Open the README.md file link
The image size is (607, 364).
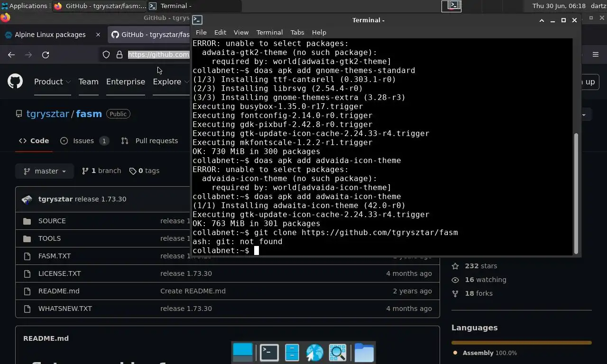coord(59,291)
